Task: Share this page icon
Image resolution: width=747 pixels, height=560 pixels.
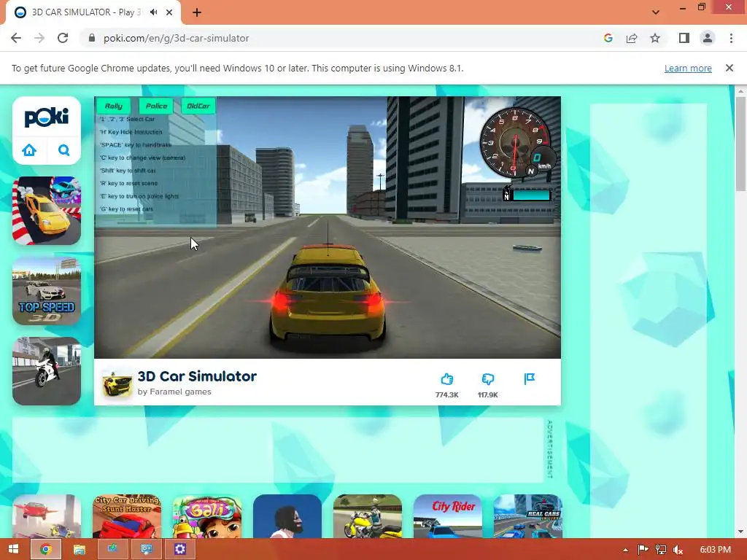Action: pyautogui.click(x=632, y=38)
